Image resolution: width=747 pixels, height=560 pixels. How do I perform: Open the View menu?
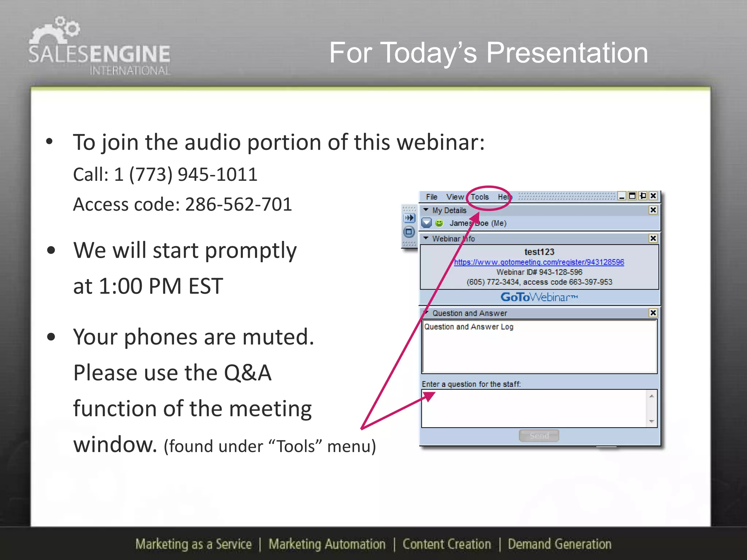click(x=454, y=197)
